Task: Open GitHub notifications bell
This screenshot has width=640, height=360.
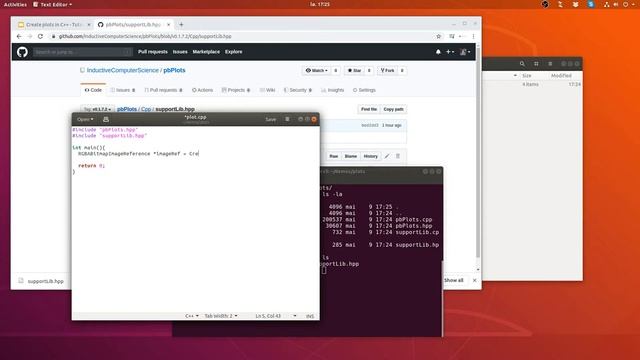Action: pyautogui.click(x=438, y=52)
